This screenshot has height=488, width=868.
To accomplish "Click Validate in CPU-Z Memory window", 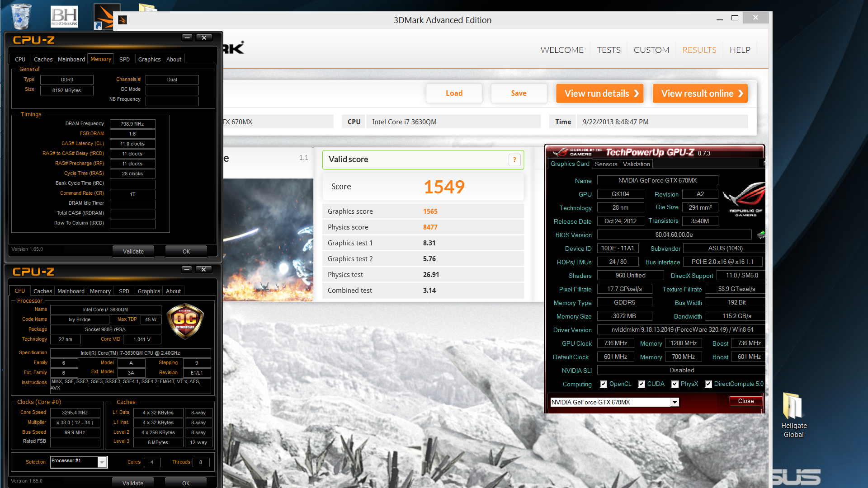I will 133,251.
